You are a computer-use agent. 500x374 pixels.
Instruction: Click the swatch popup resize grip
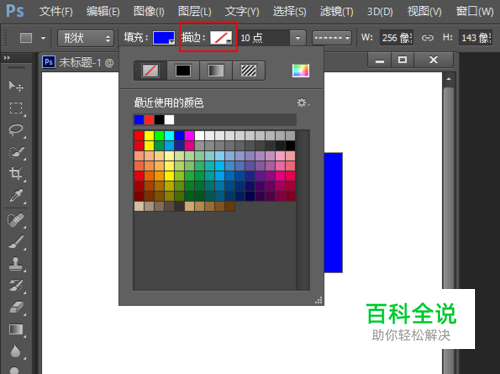pyautogui.click(x=319, y=300)
